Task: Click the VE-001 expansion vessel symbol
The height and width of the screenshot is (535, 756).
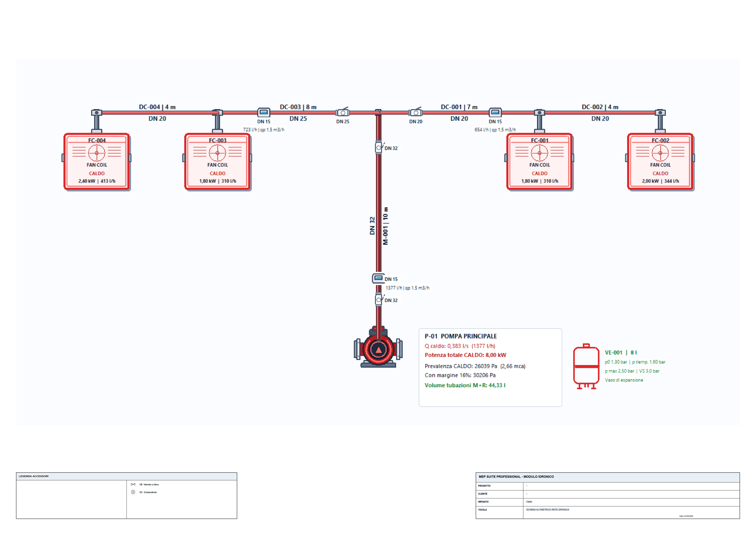Action: [x=586, y=366]
